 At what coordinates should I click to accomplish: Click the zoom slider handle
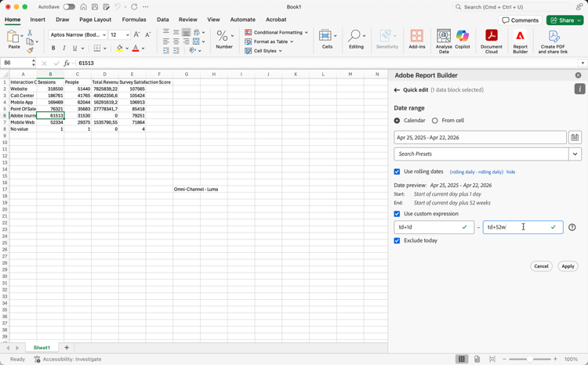(x=529, y=359)
